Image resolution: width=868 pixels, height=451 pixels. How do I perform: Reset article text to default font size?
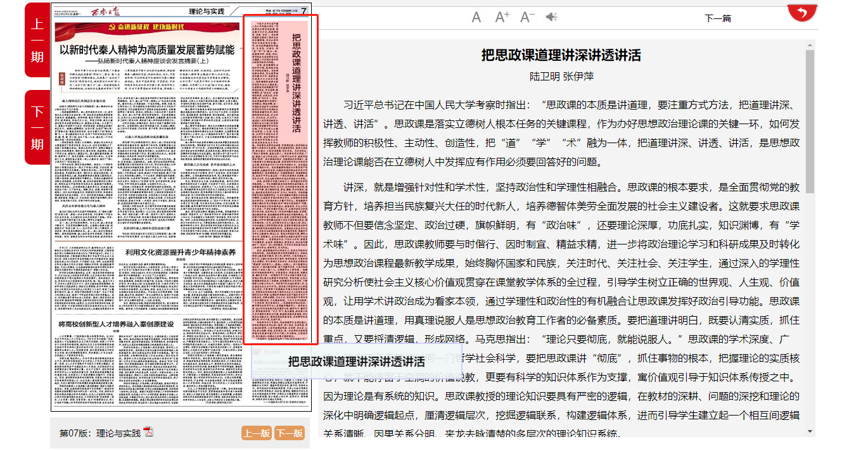click(476, 17)
